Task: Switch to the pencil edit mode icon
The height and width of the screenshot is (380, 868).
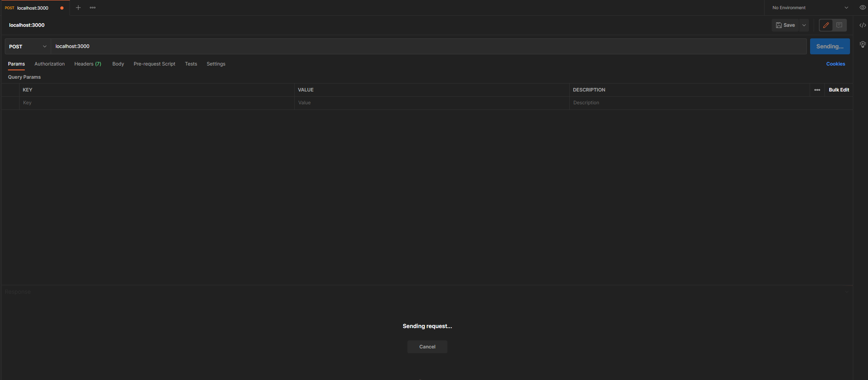Action: pyautogui.click(x=826, y=25)
